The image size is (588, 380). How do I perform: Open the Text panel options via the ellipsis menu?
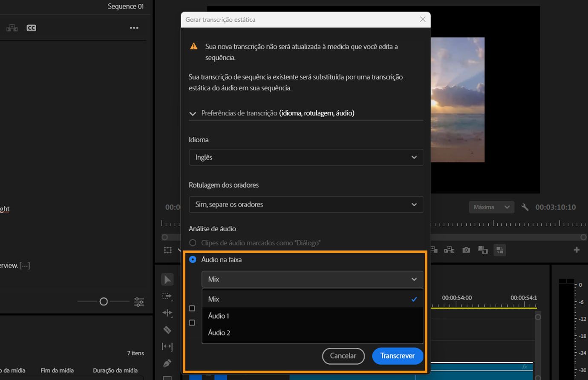coord(134,27)
